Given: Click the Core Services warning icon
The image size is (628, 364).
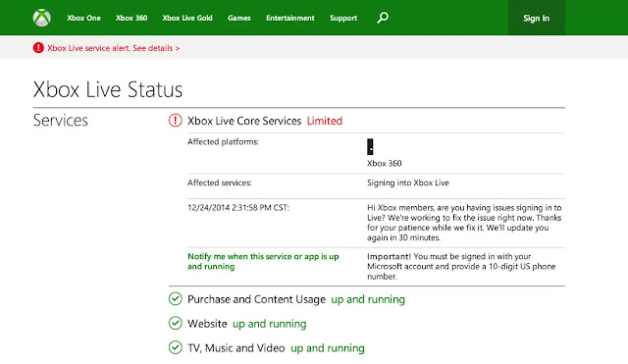Looking at the screenshot, I should (175, 121).
